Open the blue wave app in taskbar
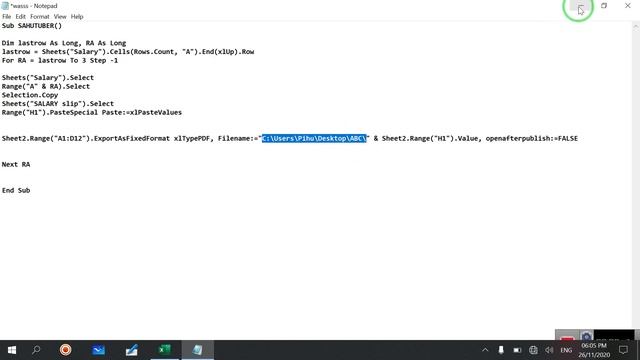This screenshot has width=640, height=360. pyautogui.click(x=98, y=350)
